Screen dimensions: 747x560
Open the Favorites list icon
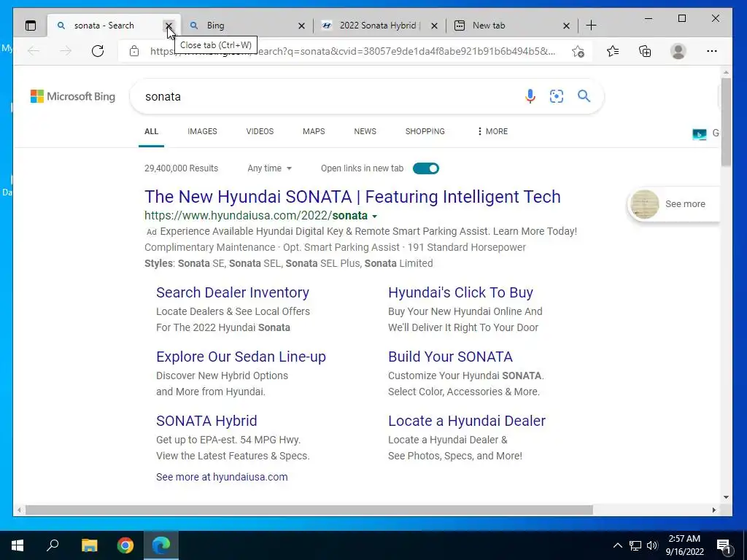tap(613, 51)
